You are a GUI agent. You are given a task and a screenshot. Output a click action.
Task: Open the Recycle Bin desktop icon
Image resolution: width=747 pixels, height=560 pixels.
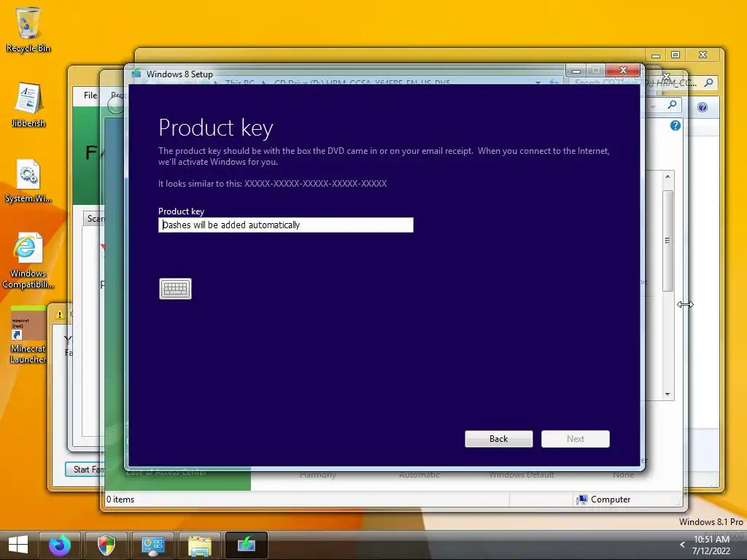(x=28, y=29)
